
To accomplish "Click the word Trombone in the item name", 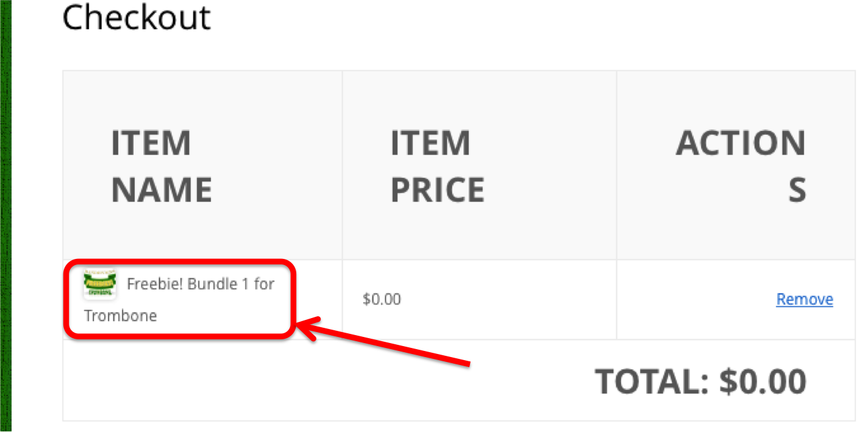I will coord(121,316).
